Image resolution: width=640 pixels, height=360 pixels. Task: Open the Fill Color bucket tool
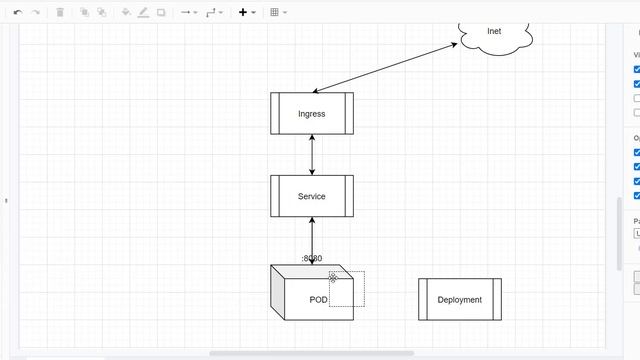coord(126,12)
